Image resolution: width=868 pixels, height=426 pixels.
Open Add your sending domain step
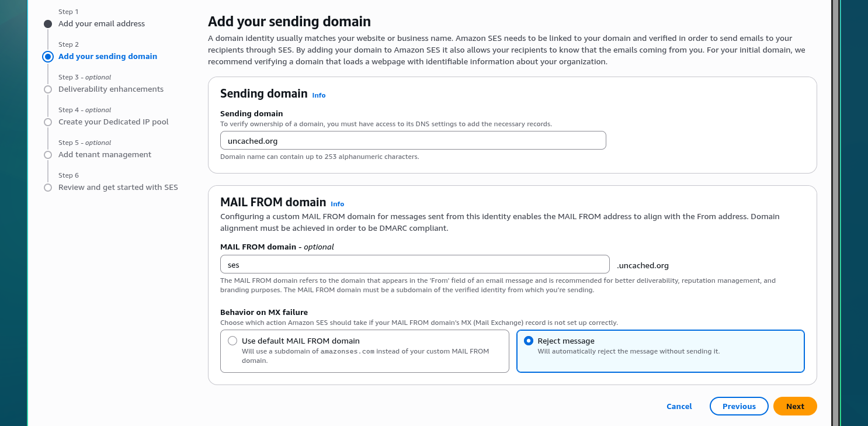(x=107, y=57)
